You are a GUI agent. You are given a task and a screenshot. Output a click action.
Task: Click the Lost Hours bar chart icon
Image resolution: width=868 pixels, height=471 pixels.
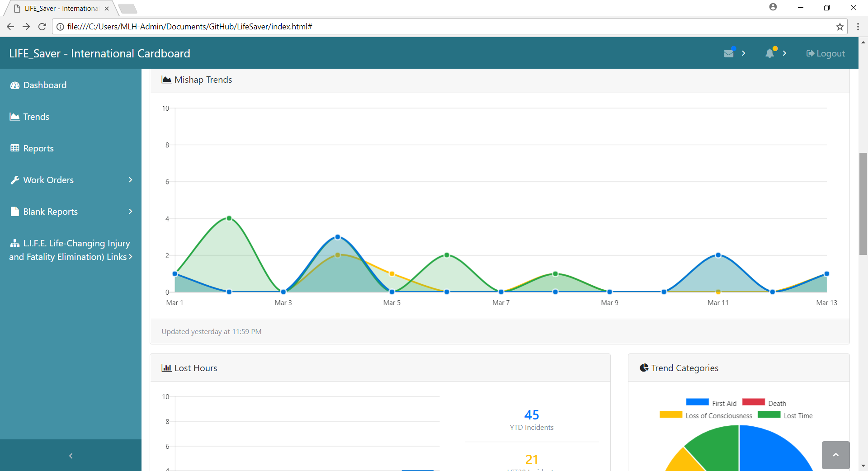click(166, 368)
